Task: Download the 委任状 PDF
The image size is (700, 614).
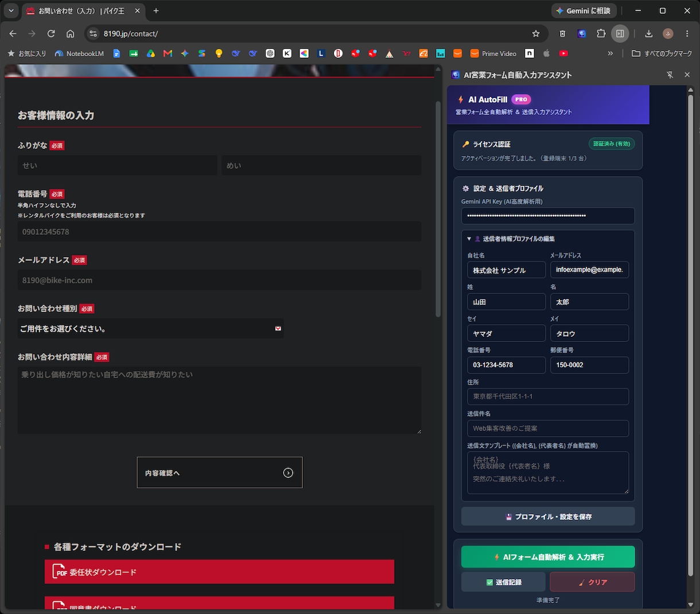Action: coord(219,572)
